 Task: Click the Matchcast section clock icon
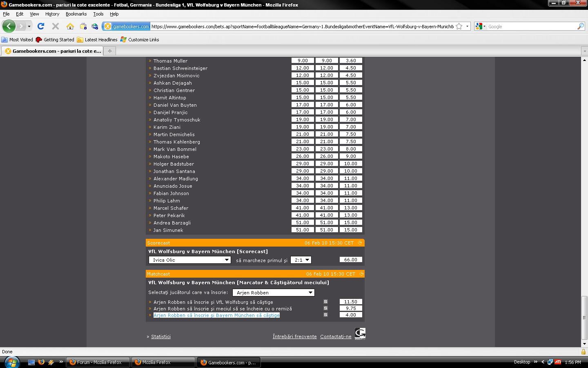pyautogui.click(x=361, y=274)
